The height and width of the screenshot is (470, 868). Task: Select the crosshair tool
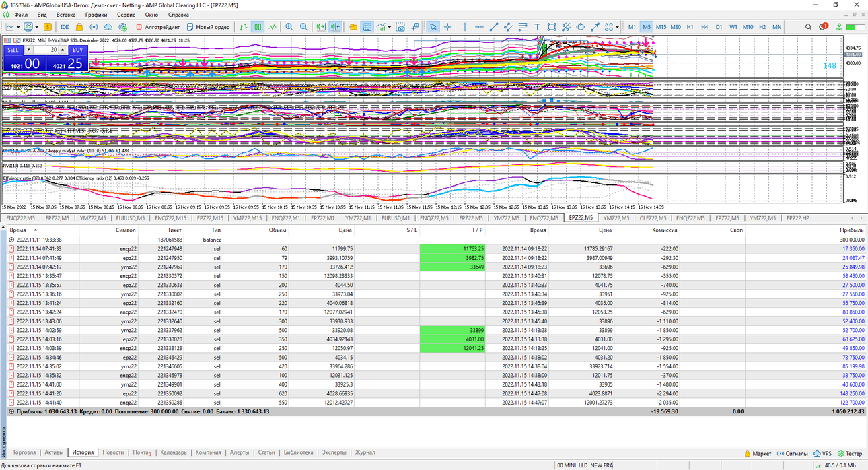(x=447, y=27)
